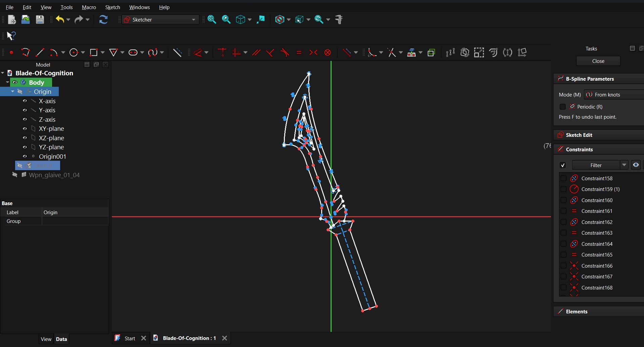The width and height of the screenshot is (644, 347).
Task: Check the box for Constraint158
Action: click(564, 178)
